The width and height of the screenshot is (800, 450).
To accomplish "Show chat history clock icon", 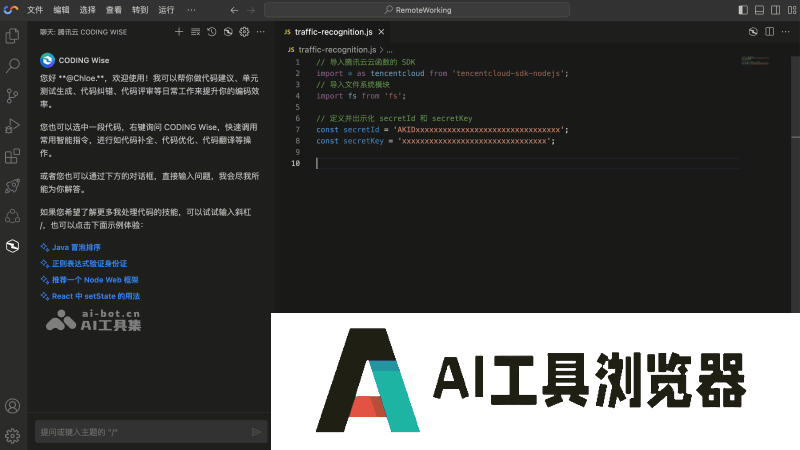I will 212,32.
